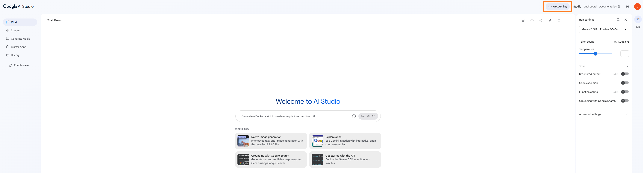Click the clear chat refresh icon
The image size is (644, 173).
[559, 20]
